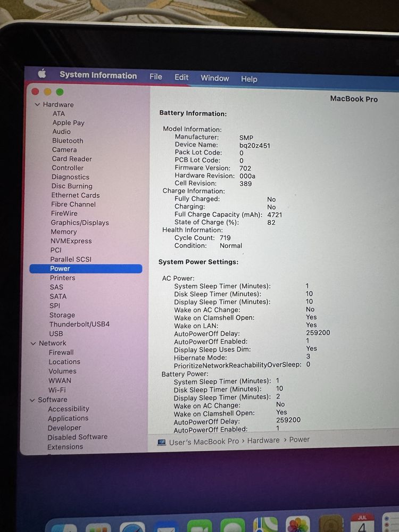Collapse the Network section chevron
The width and height of the screenshot is (399, 532).
click(x=33, y=343)
